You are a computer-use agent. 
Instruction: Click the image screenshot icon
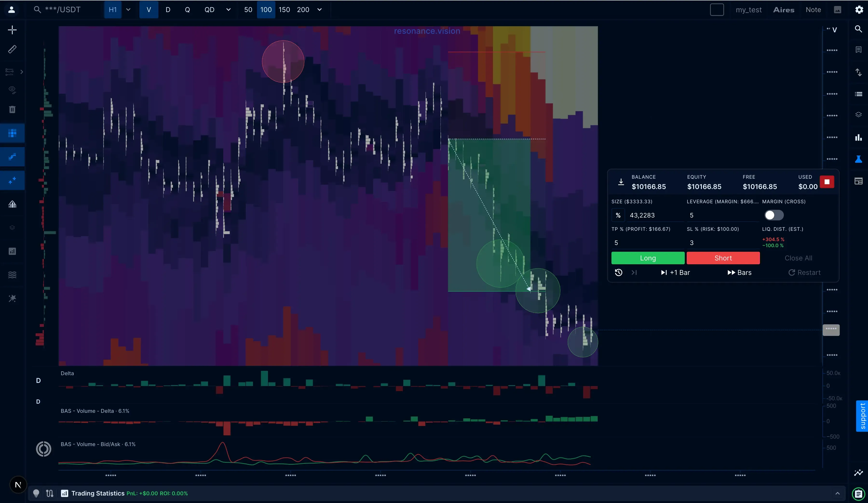coord(838,10)
